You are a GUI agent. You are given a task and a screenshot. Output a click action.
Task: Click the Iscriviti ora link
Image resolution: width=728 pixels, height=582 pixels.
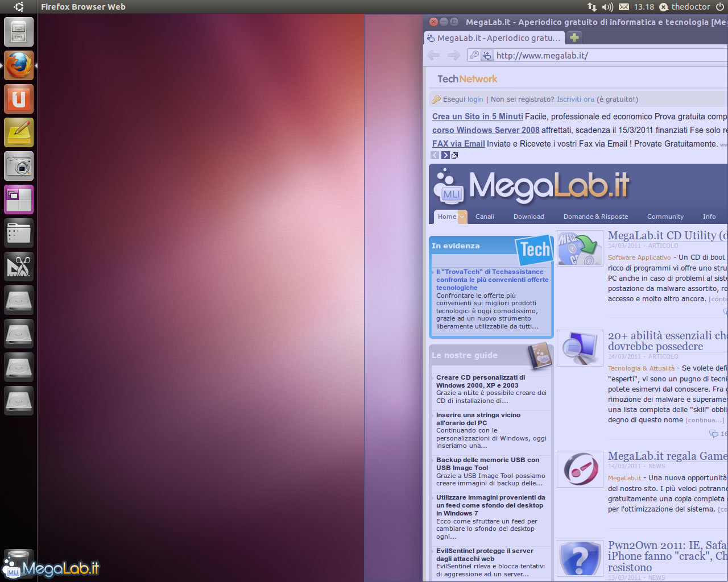point(576,99)
